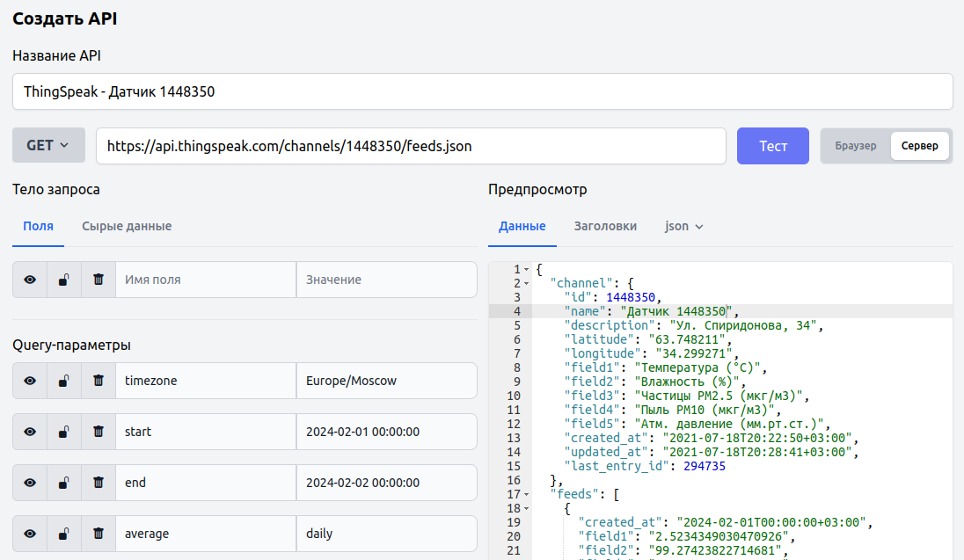Unlock the timezone parameter lock icon
Viewport: 964px width, 560px height.
click(64, 381)
